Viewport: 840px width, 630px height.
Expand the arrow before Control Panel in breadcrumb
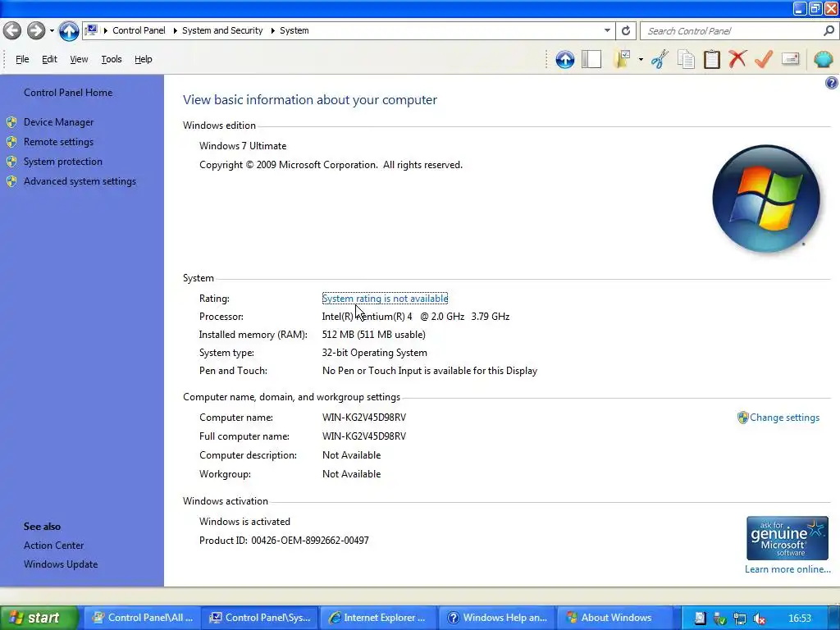click(x=106, y=30)
